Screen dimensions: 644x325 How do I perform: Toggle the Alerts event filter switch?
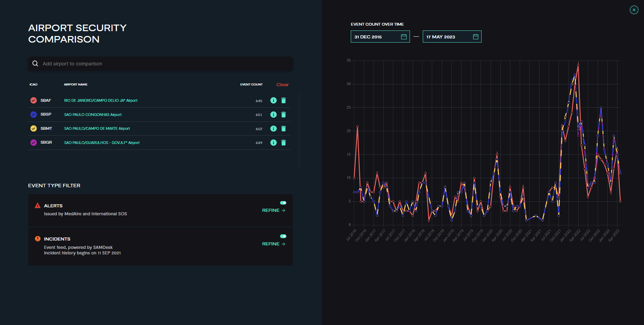283,203
